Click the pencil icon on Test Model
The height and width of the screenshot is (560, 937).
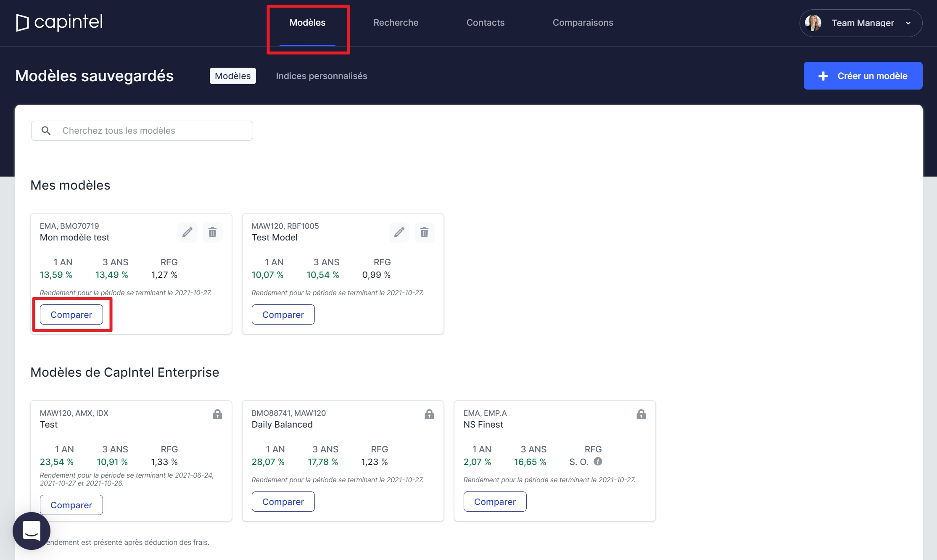[x=399, y=232]
